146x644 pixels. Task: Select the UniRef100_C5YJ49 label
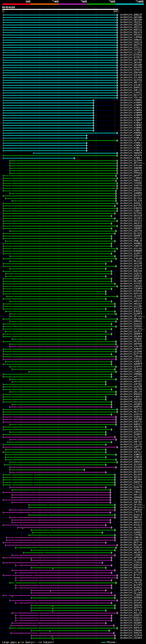pos(131,98)
